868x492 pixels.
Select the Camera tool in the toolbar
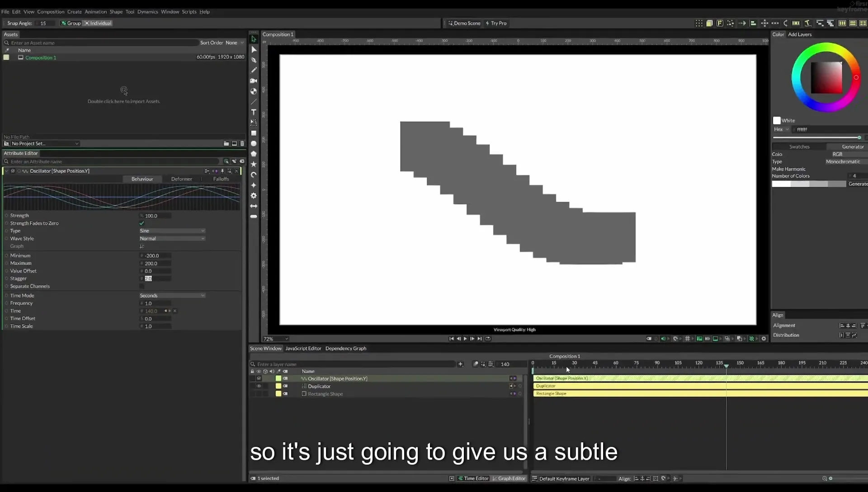(254, 81)
